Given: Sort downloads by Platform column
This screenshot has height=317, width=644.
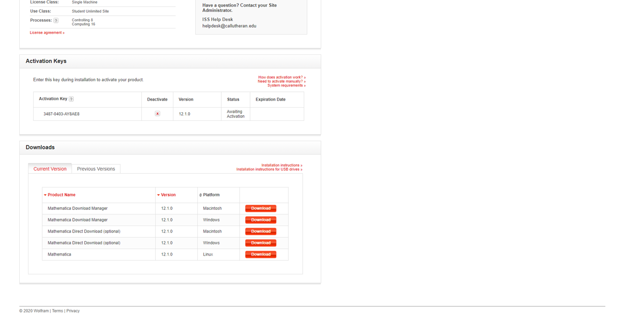Looking at the screenshot, I should pos(210,195).
